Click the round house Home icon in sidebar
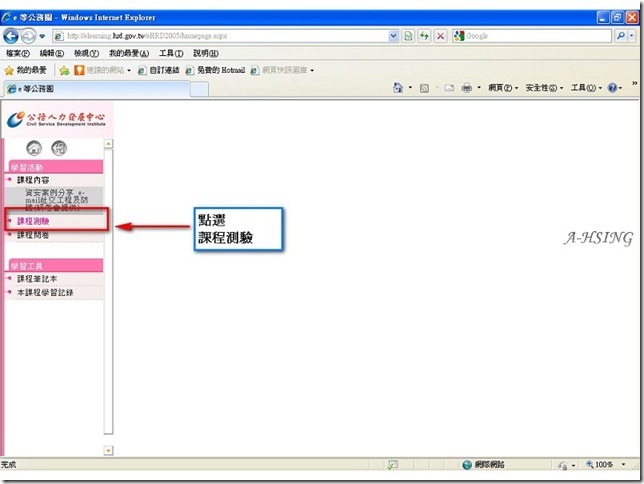 tap(34, 148)
